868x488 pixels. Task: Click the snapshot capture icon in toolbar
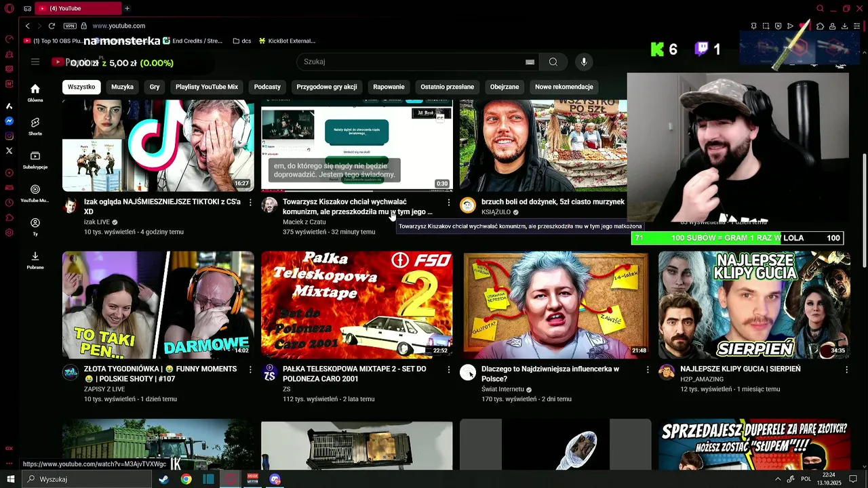(766, 26)
